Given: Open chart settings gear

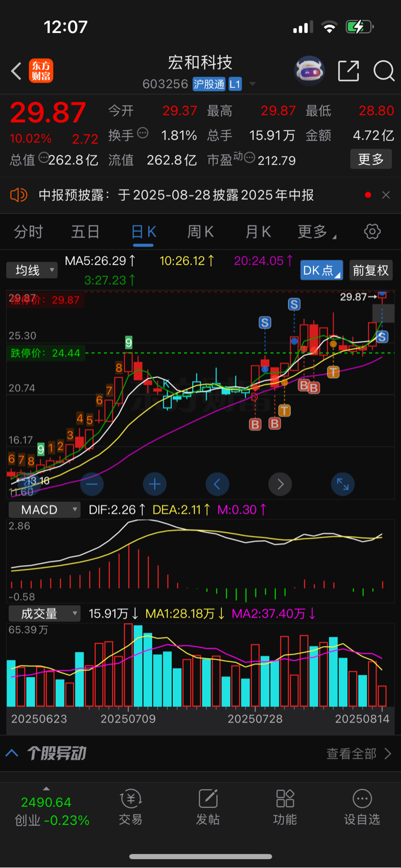Looking at the screenshot, I should point(372,231).
